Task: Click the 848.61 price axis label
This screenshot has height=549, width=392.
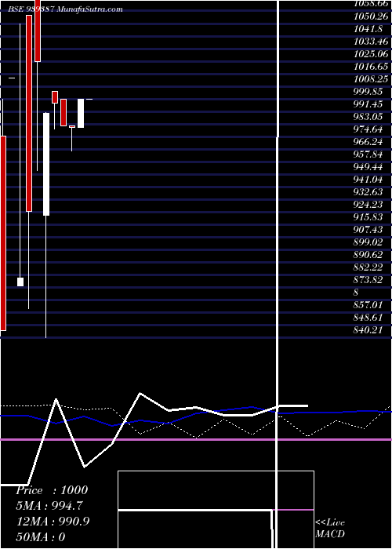Action: [x=368, y=318]
